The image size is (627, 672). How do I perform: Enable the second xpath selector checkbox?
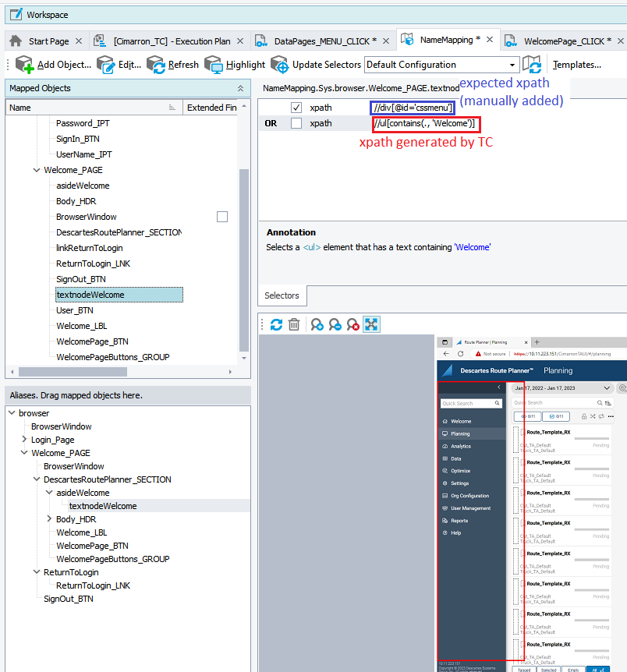point(296,123)
